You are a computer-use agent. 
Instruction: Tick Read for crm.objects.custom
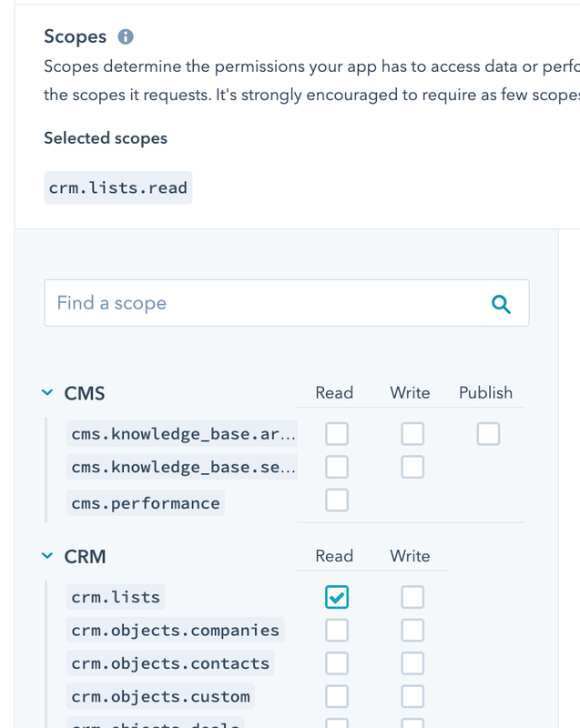(x=337, y=696)
